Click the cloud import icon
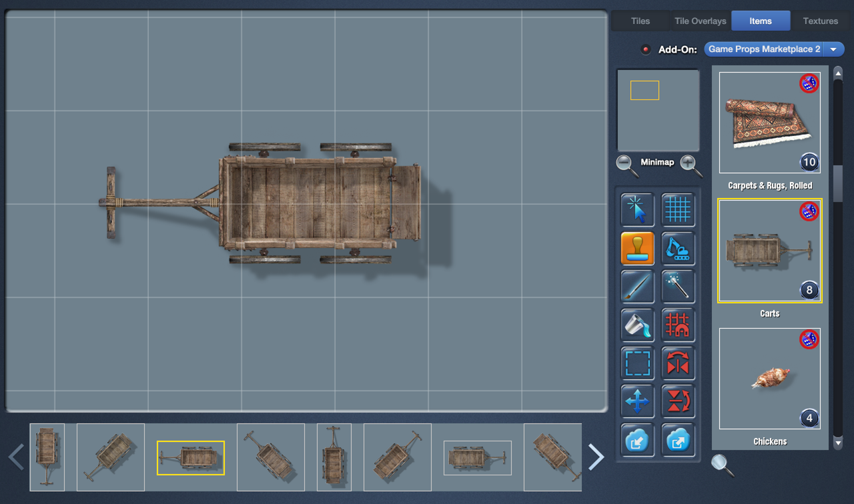 pos(637,439)
